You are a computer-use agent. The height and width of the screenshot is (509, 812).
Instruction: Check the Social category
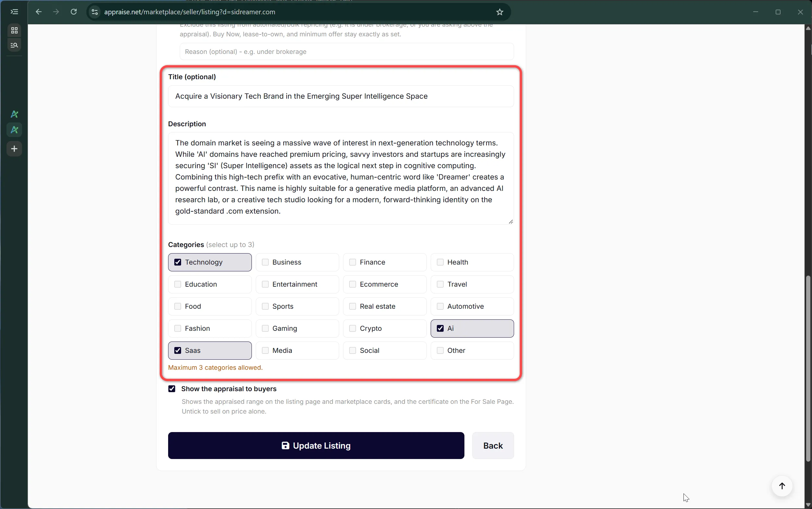coord(352,351)
